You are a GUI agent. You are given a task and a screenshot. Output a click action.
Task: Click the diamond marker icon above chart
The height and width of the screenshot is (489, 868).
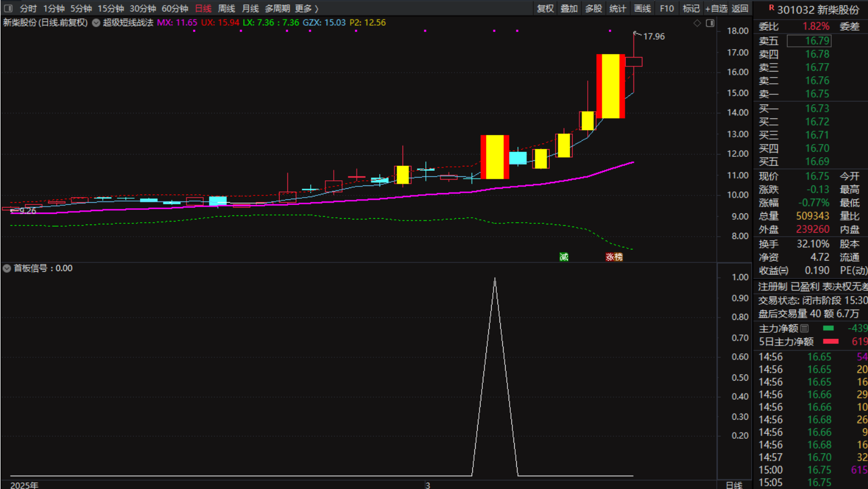tap(697, 23)
